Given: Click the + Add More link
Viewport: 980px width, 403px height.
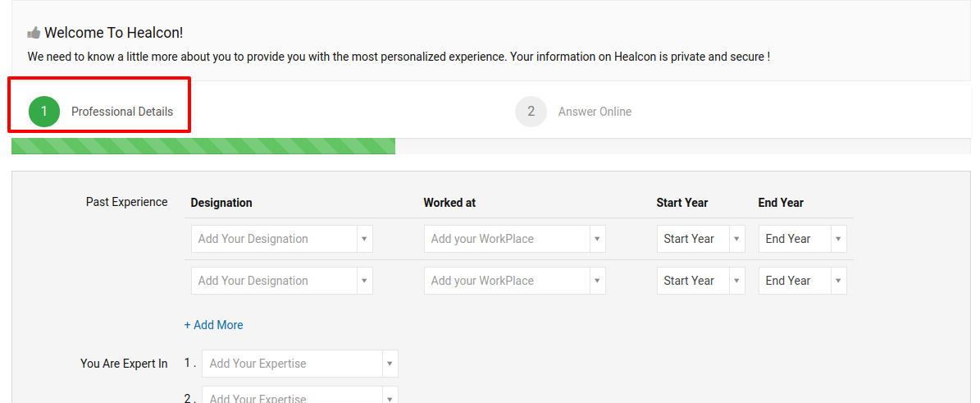Looking at the screenshot, I should 214,325.
